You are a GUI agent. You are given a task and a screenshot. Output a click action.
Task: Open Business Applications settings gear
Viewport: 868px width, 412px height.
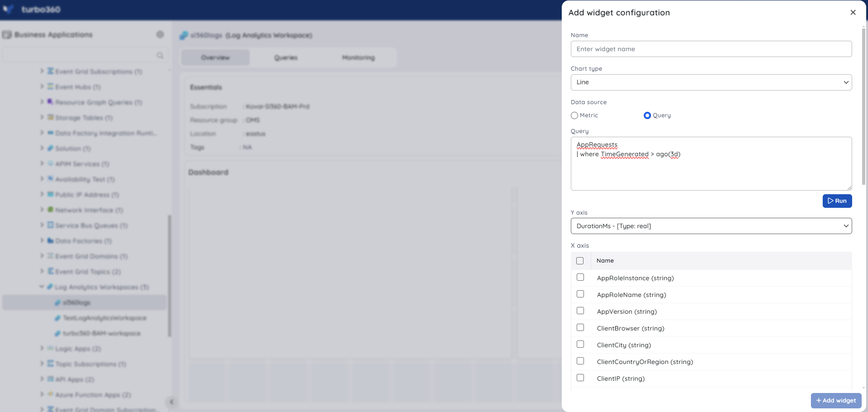click(x=160, y=34)
